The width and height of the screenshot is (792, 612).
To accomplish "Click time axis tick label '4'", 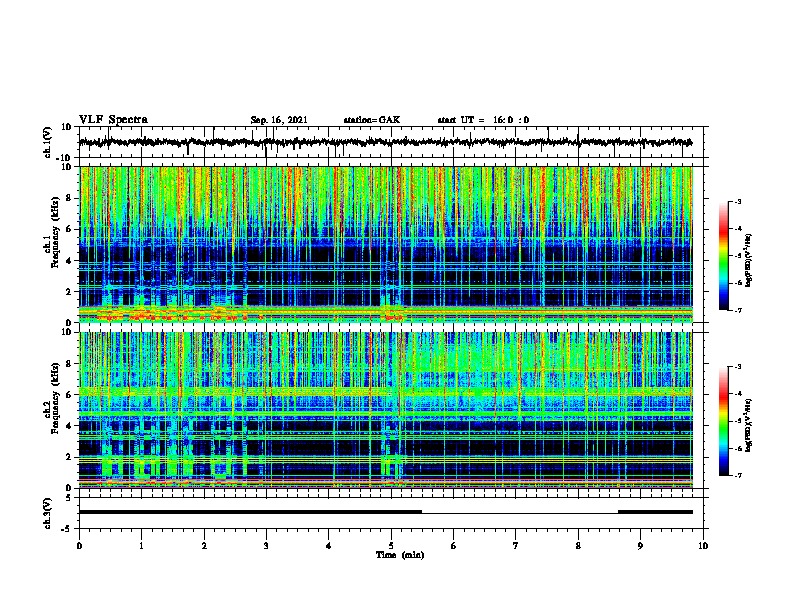I will pyautogui.click(x=329, y=546).
